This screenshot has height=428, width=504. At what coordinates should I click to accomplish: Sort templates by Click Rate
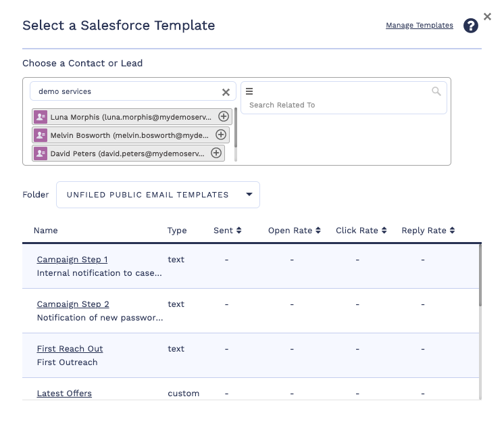[361, 231]
